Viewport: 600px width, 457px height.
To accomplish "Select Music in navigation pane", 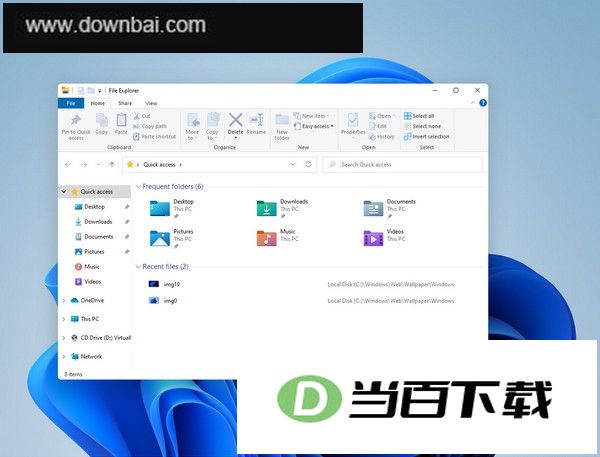I will pyautogui.click(x=92, y=266).
